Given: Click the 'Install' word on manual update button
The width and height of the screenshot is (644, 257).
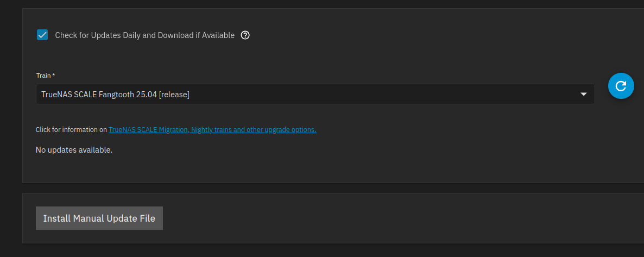Looking at the screenshot, I should point(57,218).
